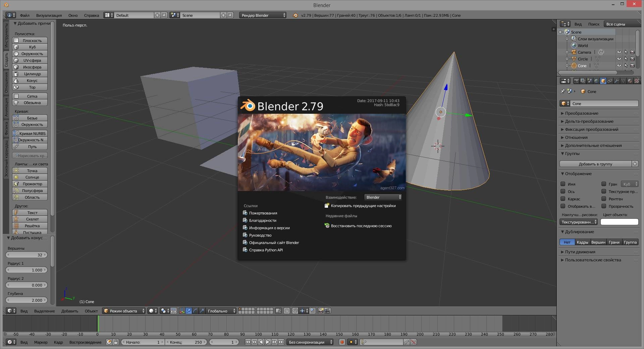
Task: Click the Вершины 32 value slider
Action: [x=26, y=255]
